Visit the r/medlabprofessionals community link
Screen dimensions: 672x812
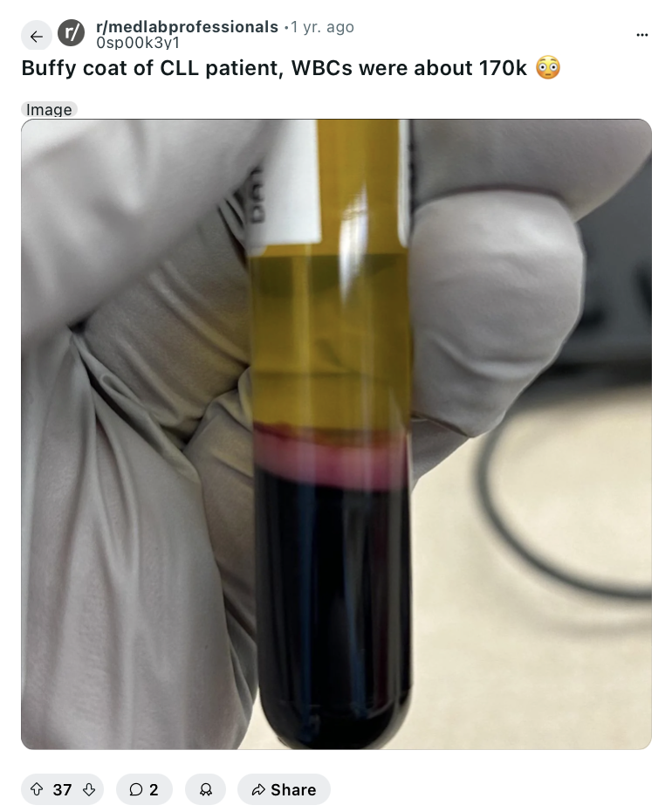point(188,27)
